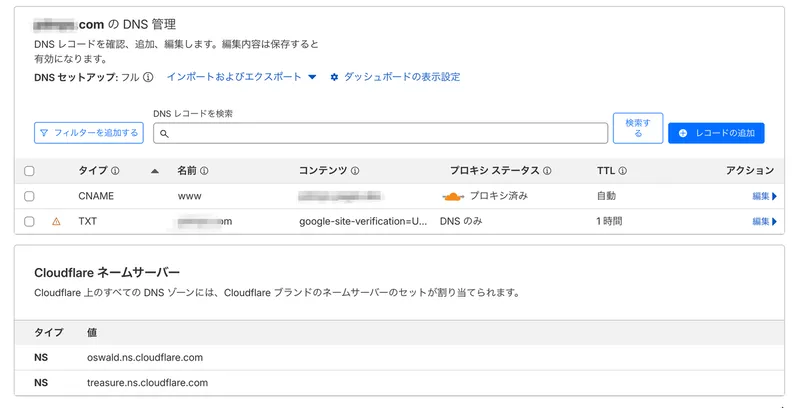The width and height of the screenshot is (800, 408).
Task: Sort records using the タイプ column arrow
Action: 155,171
